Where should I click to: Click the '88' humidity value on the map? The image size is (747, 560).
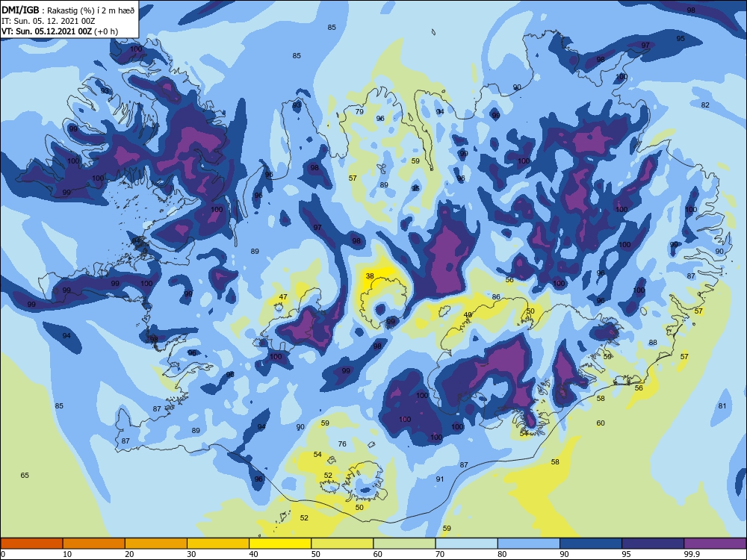(x=653, y=343)
